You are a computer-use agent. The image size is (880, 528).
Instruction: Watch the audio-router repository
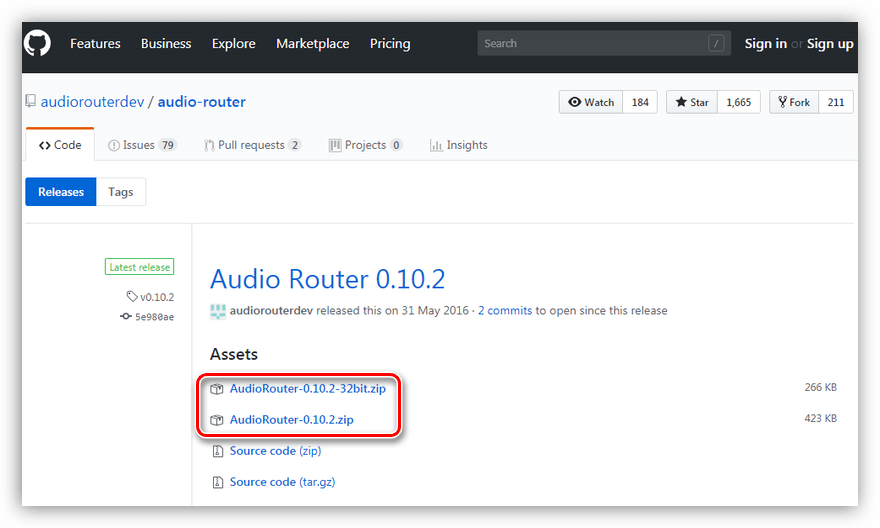coord(591,102)
